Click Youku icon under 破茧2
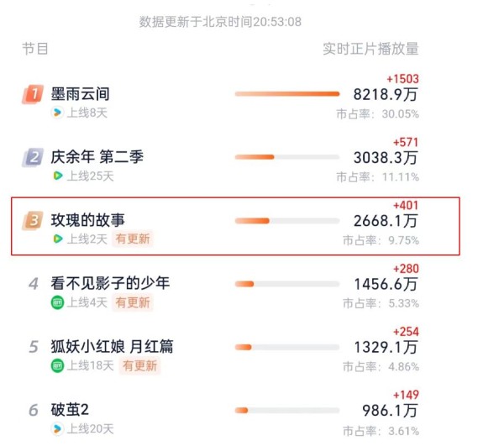Screen dimensions: 504x446 [57, 429]
